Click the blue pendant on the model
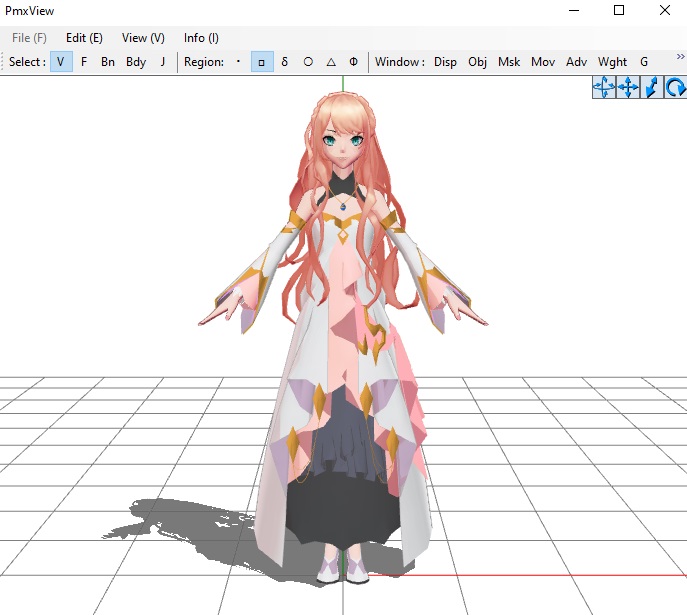This screenshot has height=615, width=687. click(x=343, y=205)
